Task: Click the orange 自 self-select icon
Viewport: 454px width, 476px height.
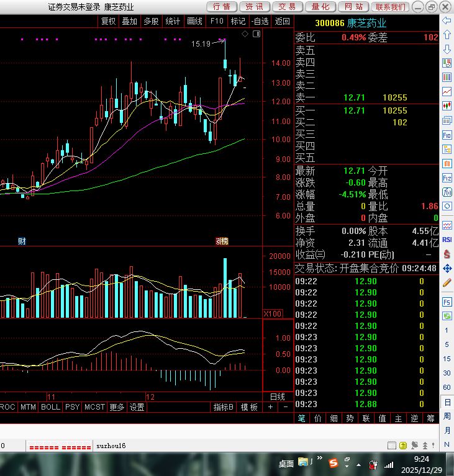Action: [x=447, y=164]
